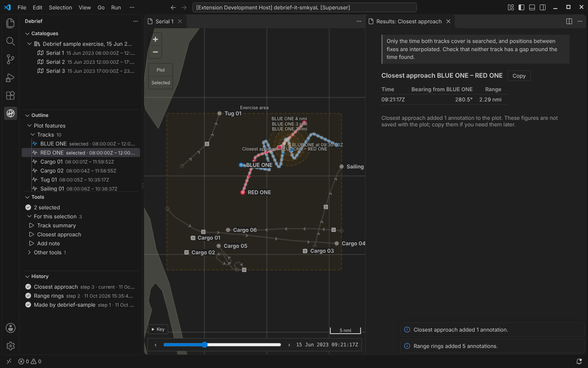The width and height of the screenshot is (588, 368).
Task: Collapse the Plot features node
Action: [29, 126]
